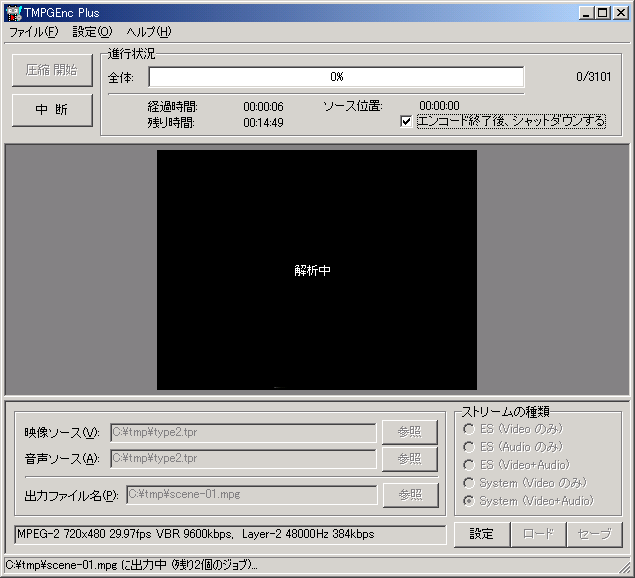Click the 圧縮 開始 button
The height and width of the screenshot is (578, 635).
pyautogui.click(x=52, y=70)
